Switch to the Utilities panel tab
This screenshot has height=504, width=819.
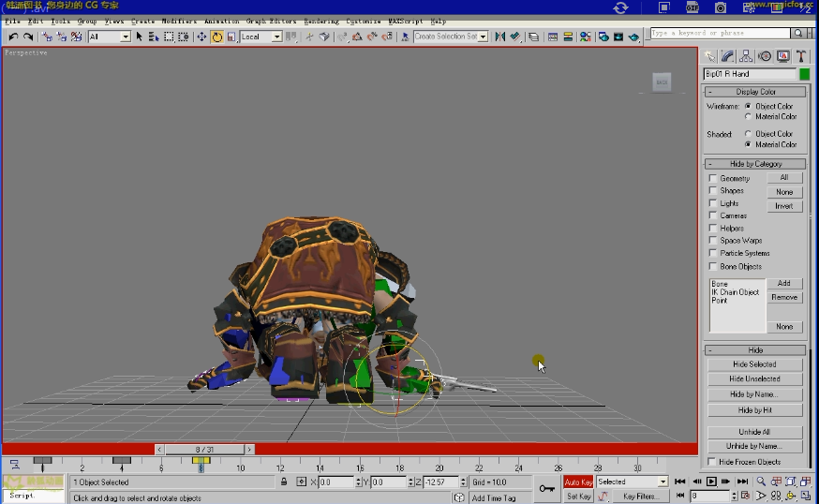pyautogui.click(x=801, y=56)
